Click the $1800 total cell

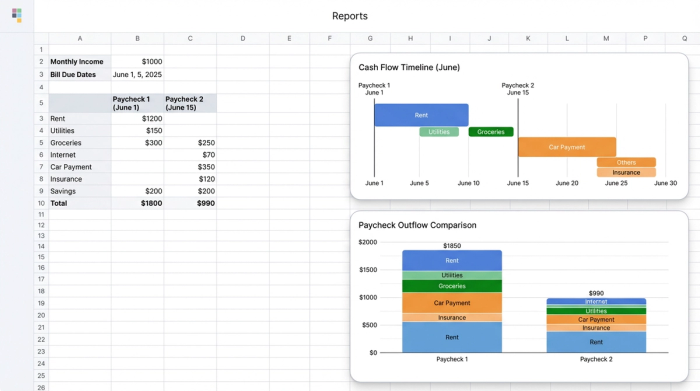(x=138, y=203)
